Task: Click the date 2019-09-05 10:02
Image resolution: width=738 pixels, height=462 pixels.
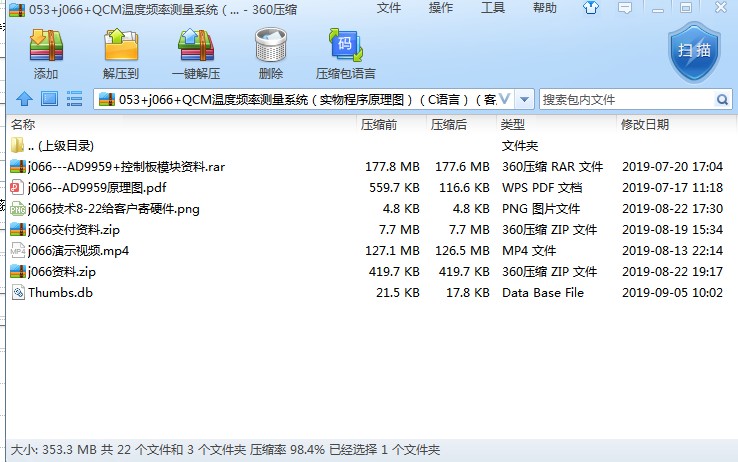Action: 672,292
